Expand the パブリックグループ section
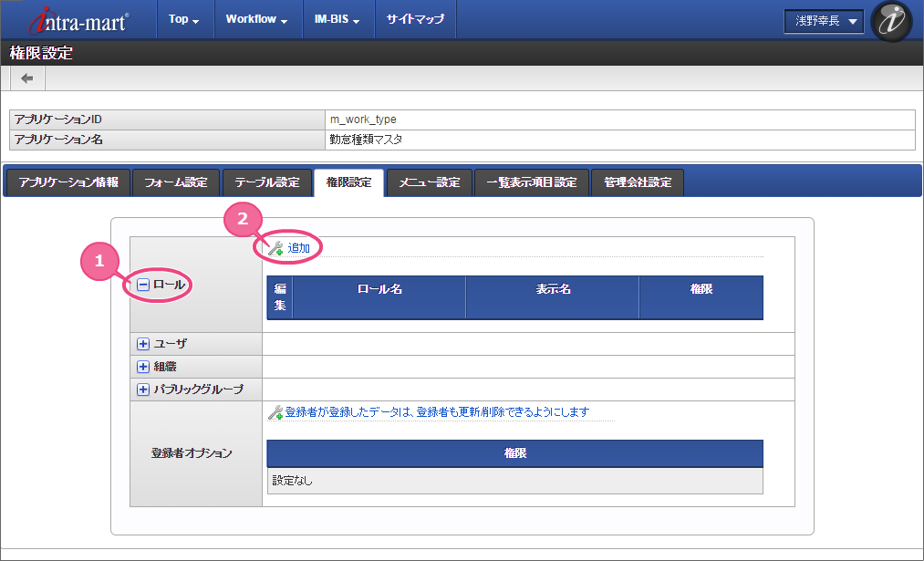924x561 pixels. (143, 390)
